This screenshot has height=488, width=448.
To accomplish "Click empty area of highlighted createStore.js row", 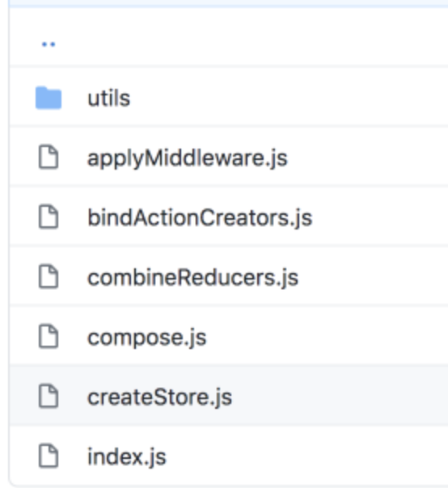I will (x=340, y=396).
